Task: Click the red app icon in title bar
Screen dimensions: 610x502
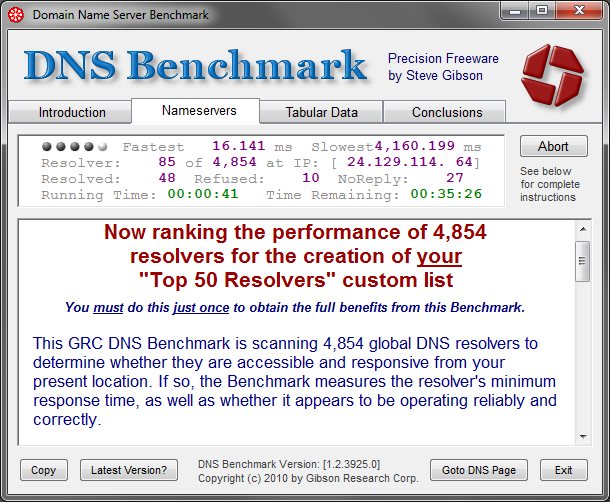Action: 16,15
